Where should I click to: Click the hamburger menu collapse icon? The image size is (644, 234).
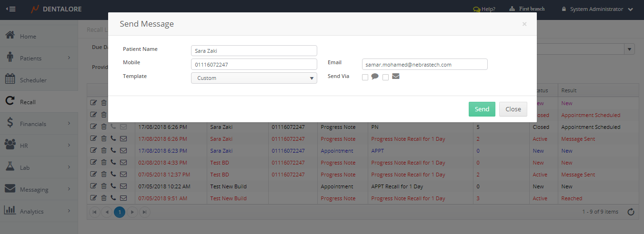10,9
